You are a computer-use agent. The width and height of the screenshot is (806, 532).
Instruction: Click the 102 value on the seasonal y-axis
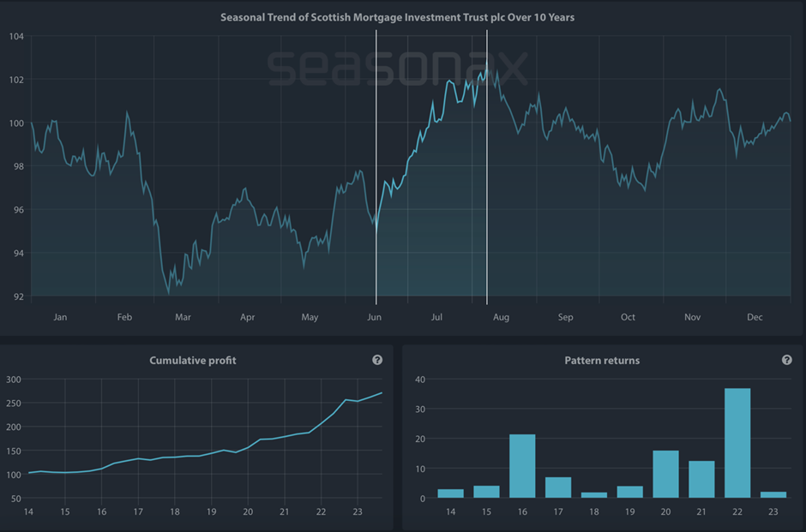16,80
